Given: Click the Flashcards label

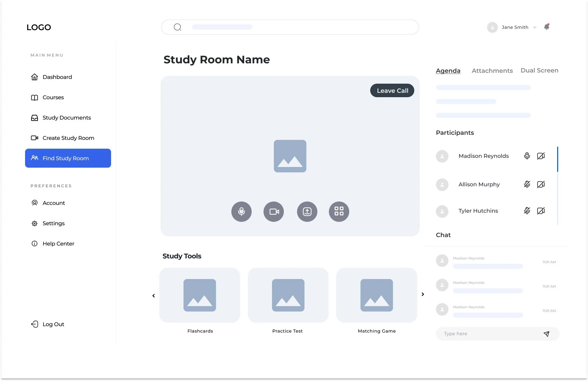Looking at the screenshot, I should (x=200, y=331).
